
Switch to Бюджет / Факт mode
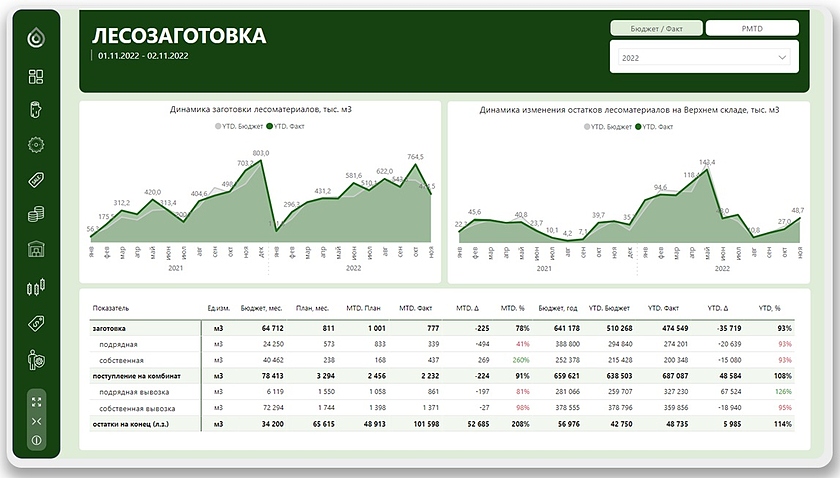click(x=655, y=28)
